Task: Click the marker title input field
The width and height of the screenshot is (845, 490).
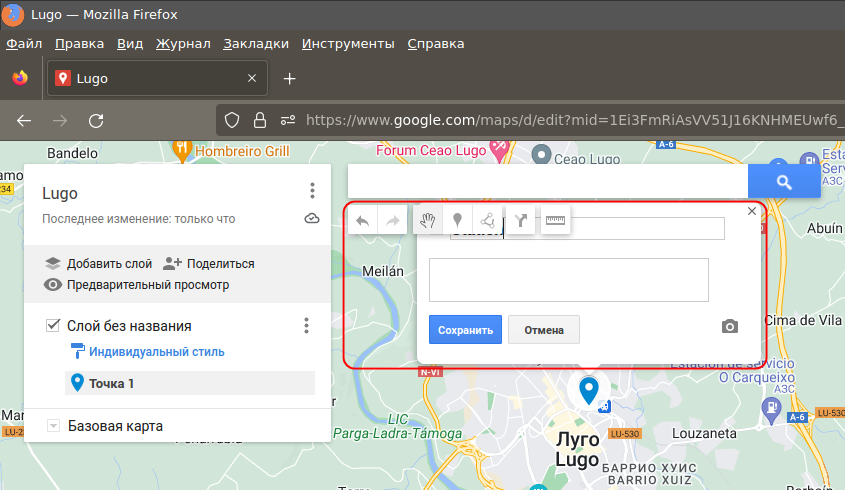Action: tap(587, 229)
